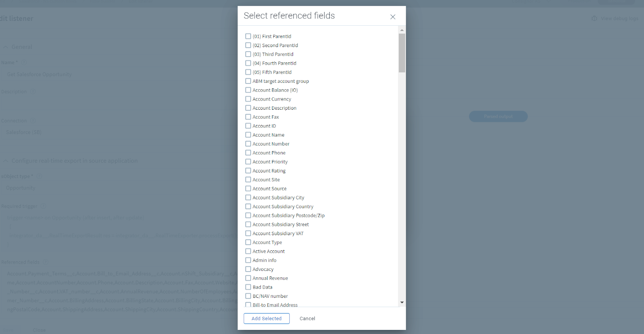
Task: Check the Account Description checkbox
Action: [248, 108]
